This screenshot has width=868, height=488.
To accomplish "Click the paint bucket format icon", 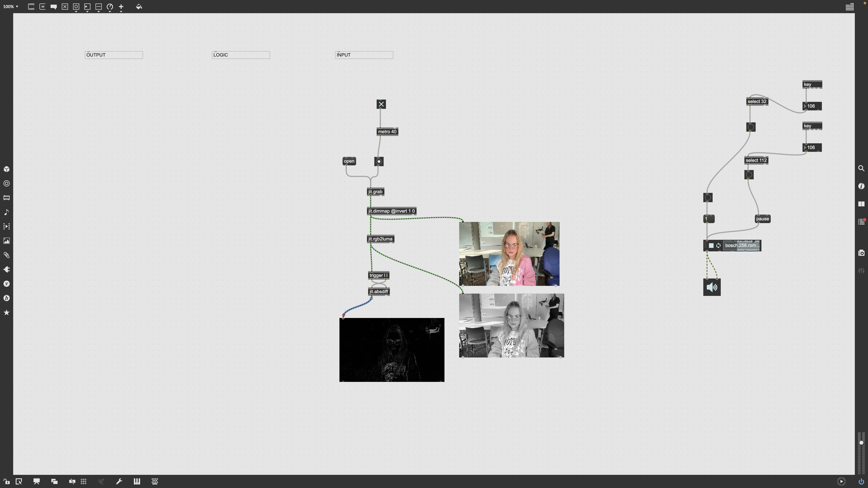I will point(139,7).
